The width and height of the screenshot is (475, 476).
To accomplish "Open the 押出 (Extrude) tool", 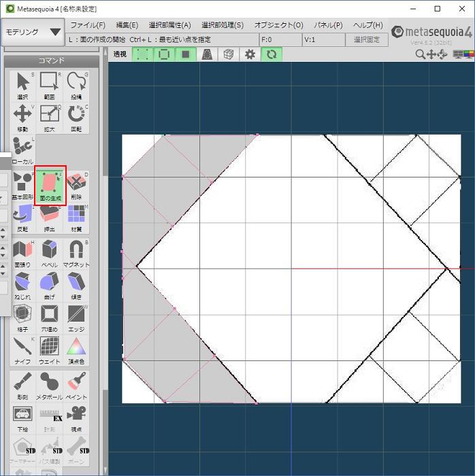I will (x=50, y=218).
